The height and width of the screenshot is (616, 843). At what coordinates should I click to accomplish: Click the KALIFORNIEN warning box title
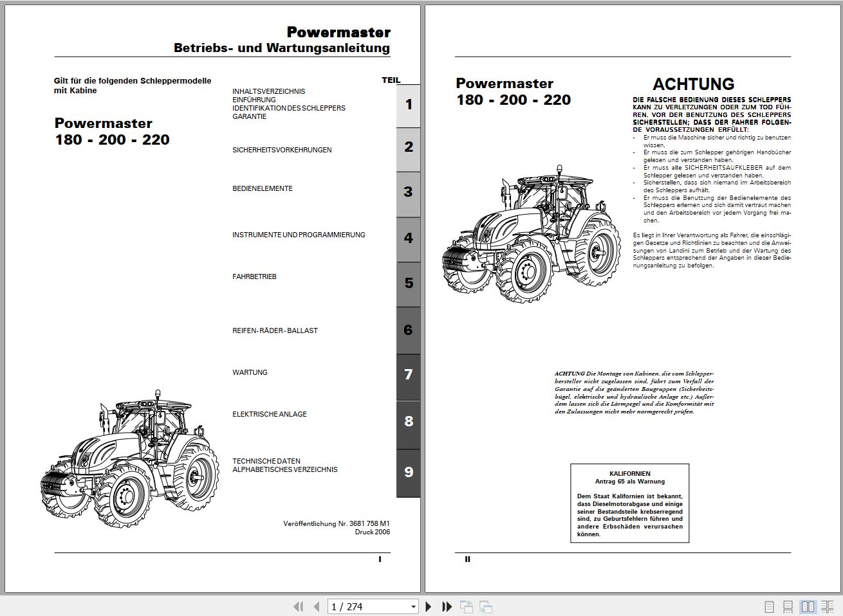click(x=629, y=473)
